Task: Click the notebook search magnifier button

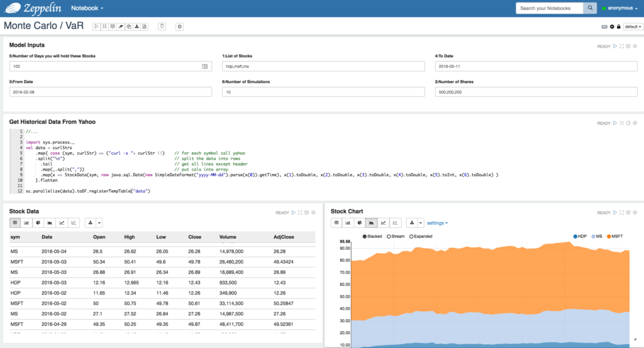Action: 590,8
